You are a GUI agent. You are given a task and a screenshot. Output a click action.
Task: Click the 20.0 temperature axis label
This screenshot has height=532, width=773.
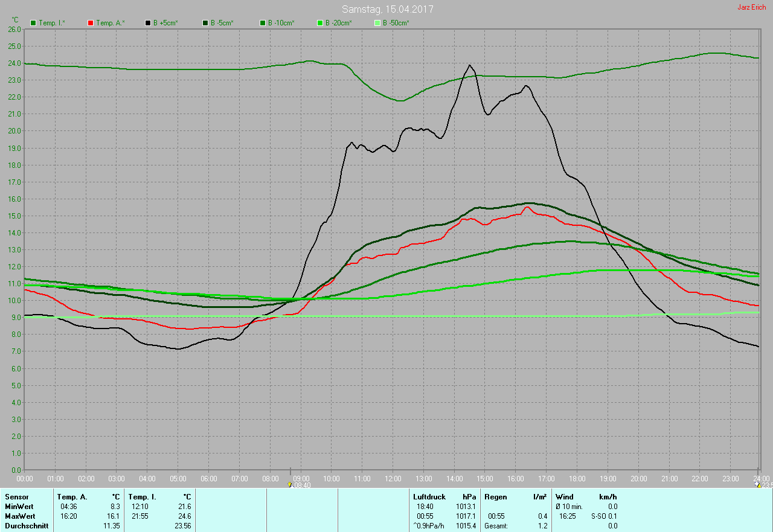[14, 131]
